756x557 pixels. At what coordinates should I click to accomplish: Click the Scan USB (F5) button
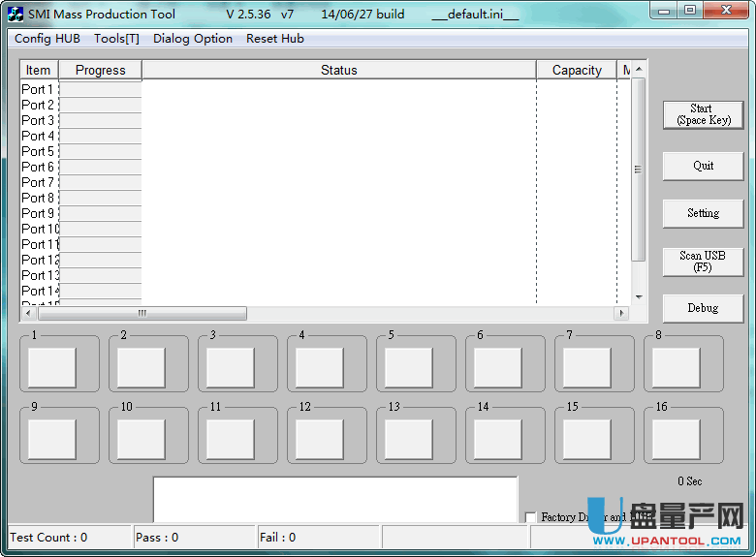click(x=703, y=262)
